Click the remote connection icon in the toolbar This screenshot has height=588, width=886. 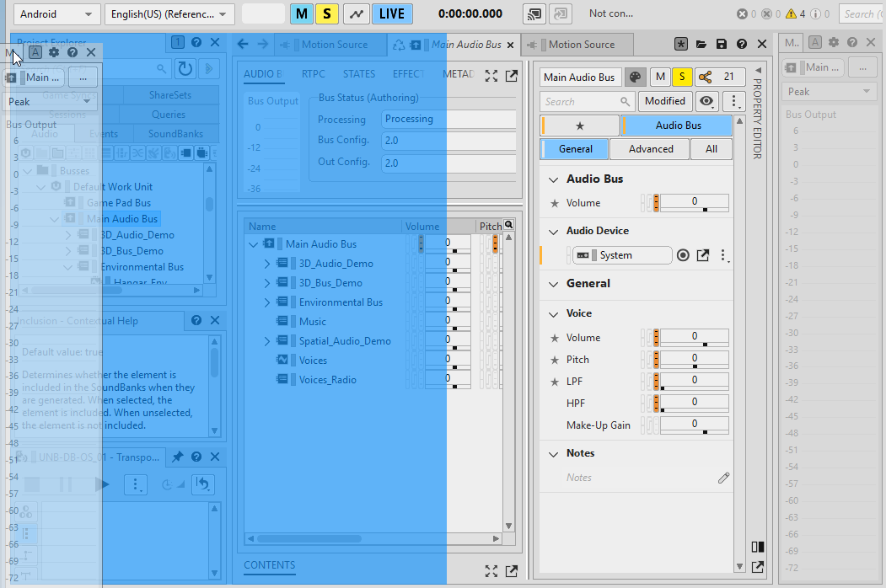tap(534, 13)
